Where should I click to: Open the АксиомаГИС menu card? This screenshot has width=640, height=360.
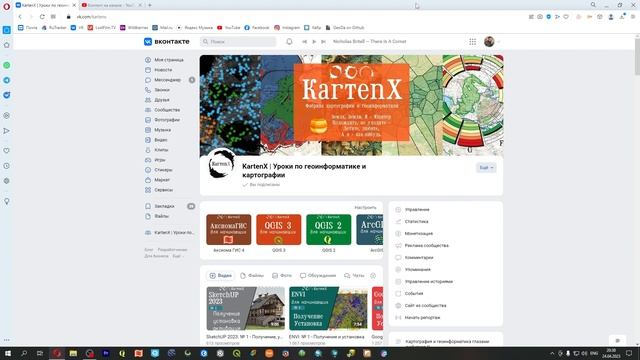tap(229, 229)
